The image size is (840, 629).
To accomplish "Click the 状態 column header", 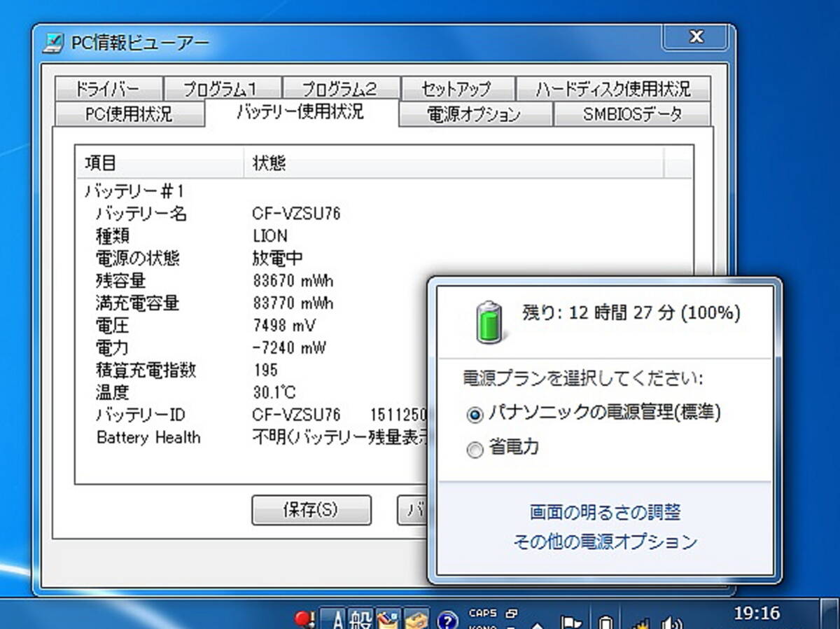I will tap(453, 164).
